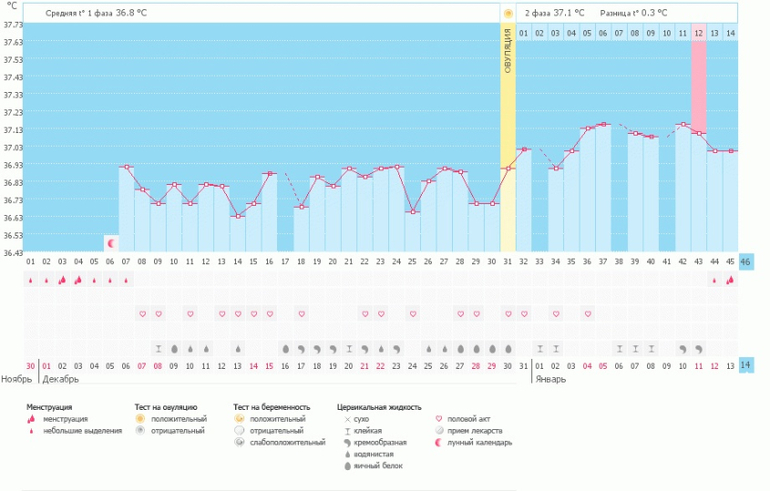The image size is (770, 491).
Task: Click the heart icon on cycle day 36
Action: pos(588,314)
